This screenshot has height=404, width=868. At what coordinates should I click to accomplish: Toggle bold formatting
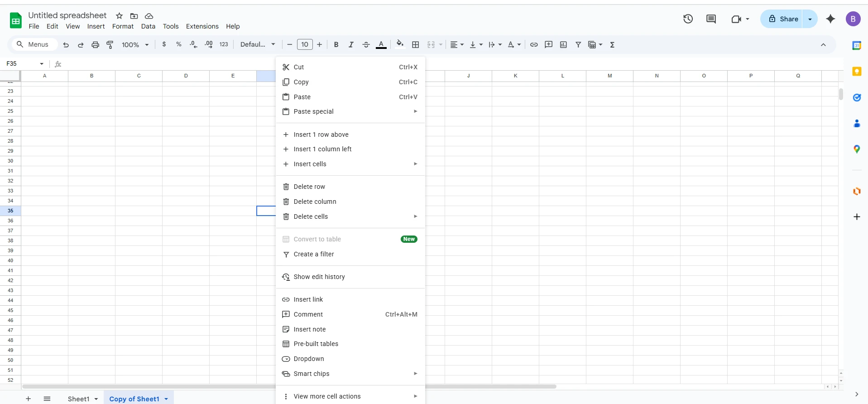click(x=336, y=45)
